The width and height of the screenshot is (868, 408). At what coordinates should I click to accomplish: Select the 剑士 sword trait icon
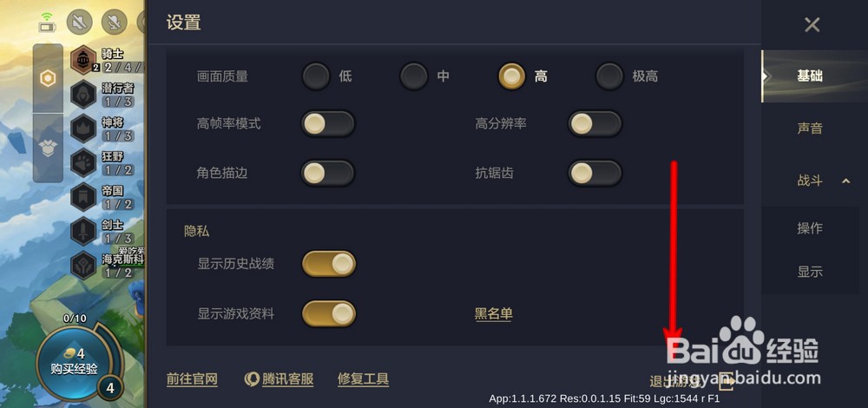tap(84, 232)
